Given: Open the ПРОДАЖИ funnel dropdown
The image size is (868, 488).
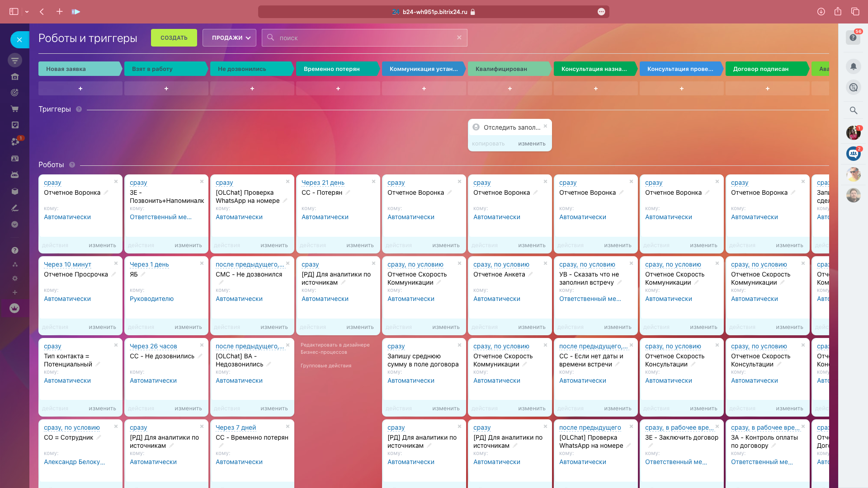Looking at the screenshot, I should point(229,38).
